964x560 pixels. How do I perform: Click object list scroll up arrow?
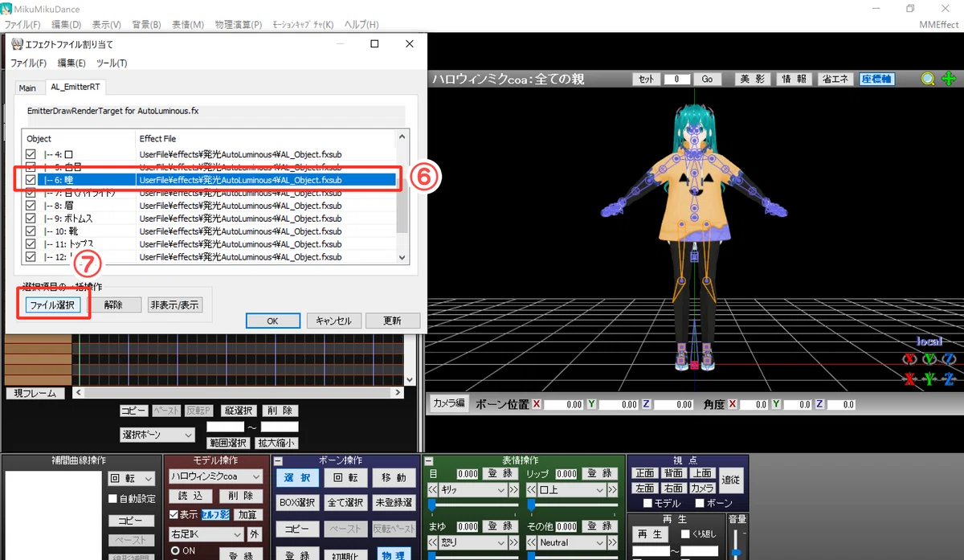[403, 135]
